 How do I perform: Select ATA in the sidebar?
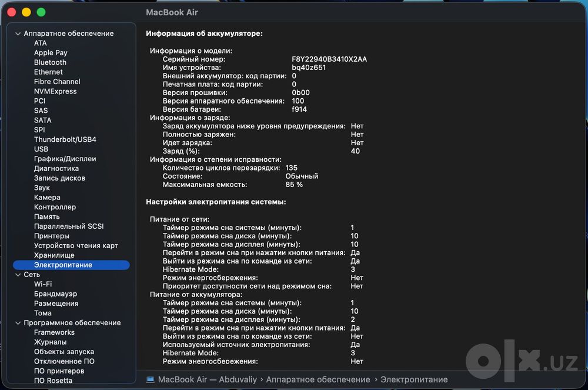(41, 43)
